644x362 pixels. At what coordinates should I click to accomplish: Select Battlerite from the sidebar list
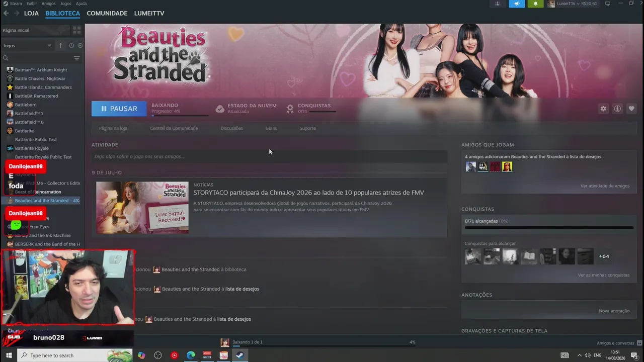click(24, 131)
